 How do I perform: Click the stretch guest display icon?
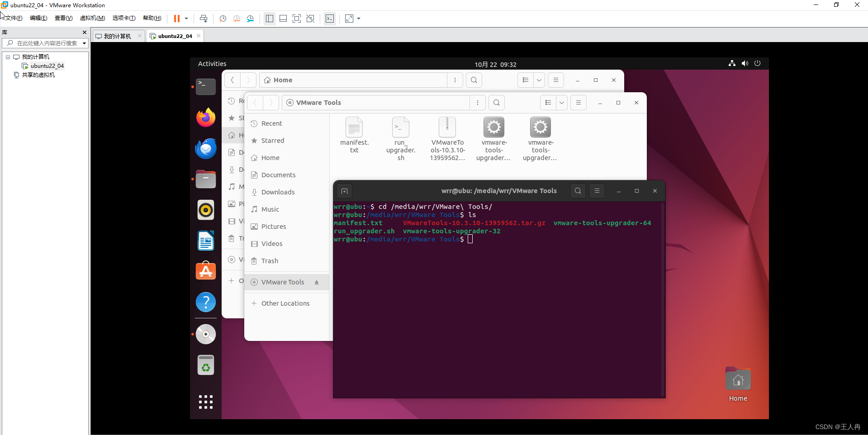(349, 19)
